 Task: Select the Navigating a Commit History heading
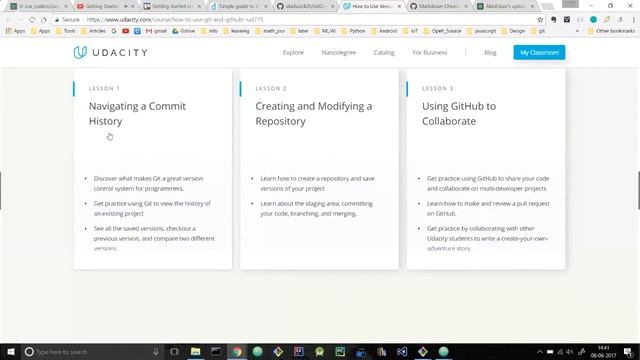(x=137, y=113)
